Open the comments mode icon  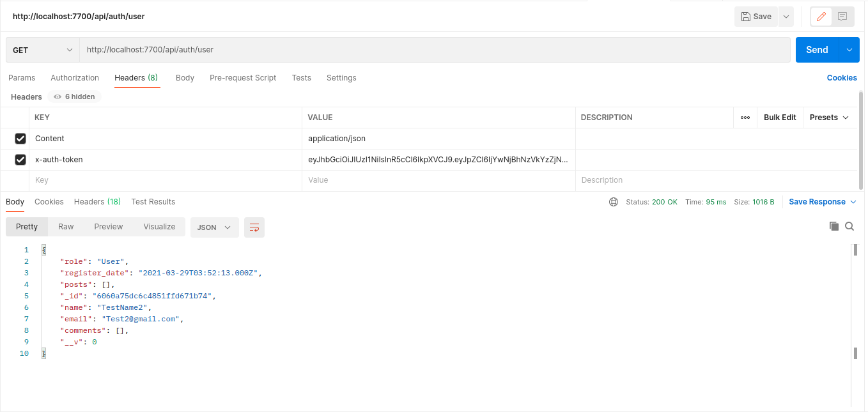click(x=842, y=17)
